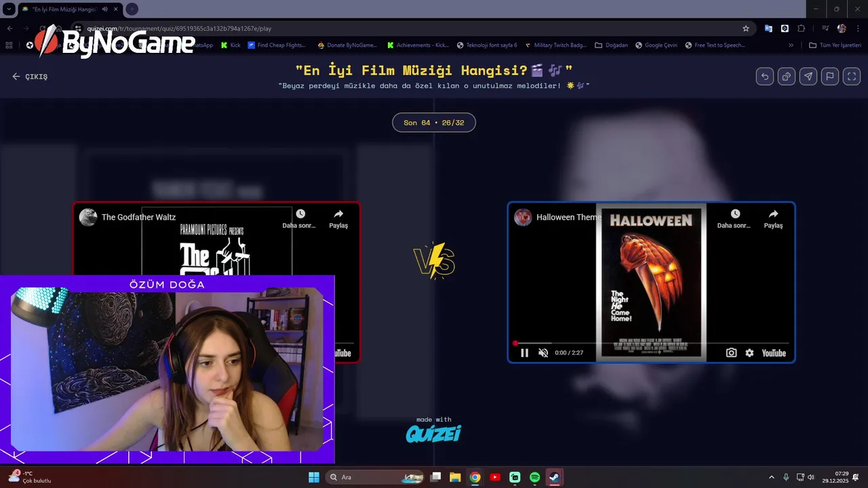Open File Explorer from the taskbar

pyautogui.click(x=455, y=477)
